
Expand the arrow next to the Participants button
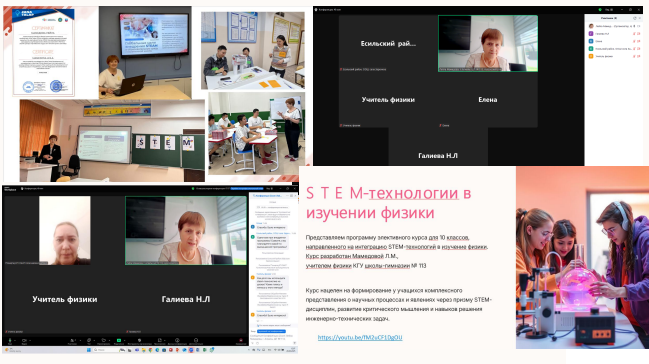(x=80, y=340)
